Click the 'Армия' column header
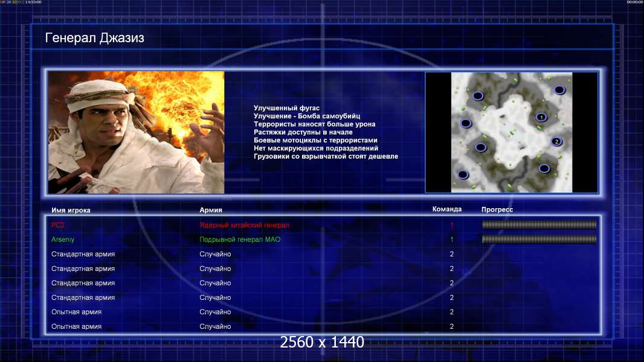 [211, 210]
